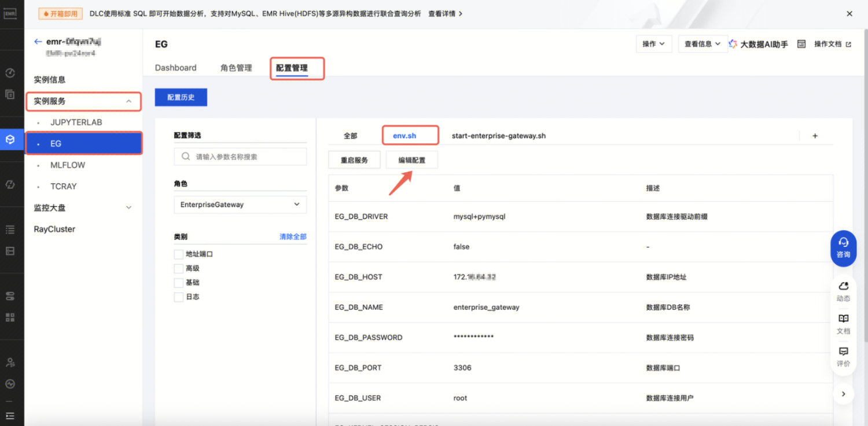Image resolution: width=868 pixels, height=426 pixels.
Task: Toggle the sidebar collapse menu icon at bottom
Action: [x=10, y=416]
